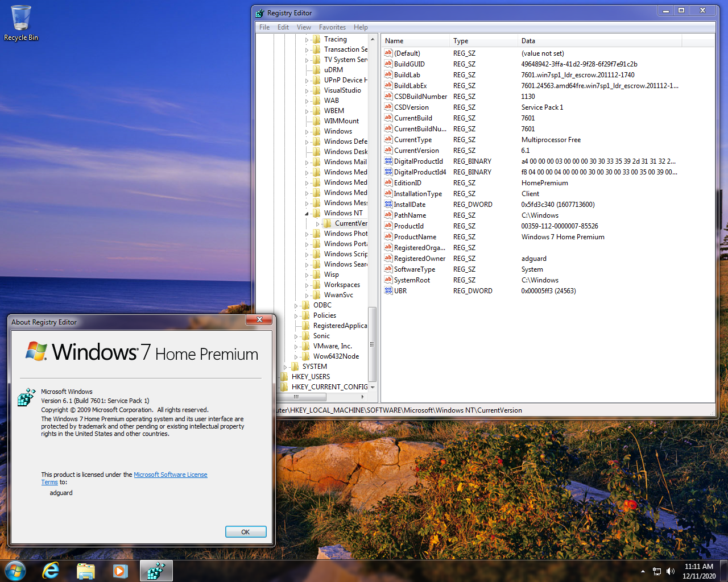Open Windows Media Player taskbar icon

pyautogui.click(x=121, y=571)
